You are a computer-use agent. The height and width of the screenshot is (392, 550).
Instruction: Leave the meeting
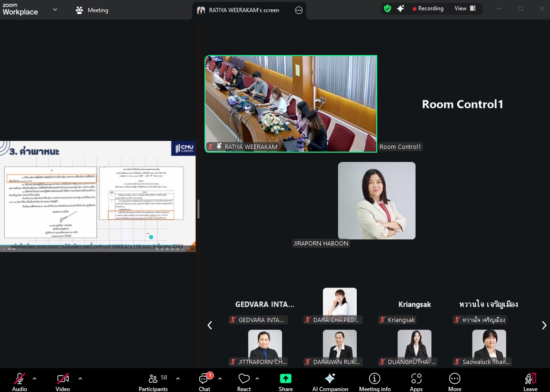(x=530, y=382)
